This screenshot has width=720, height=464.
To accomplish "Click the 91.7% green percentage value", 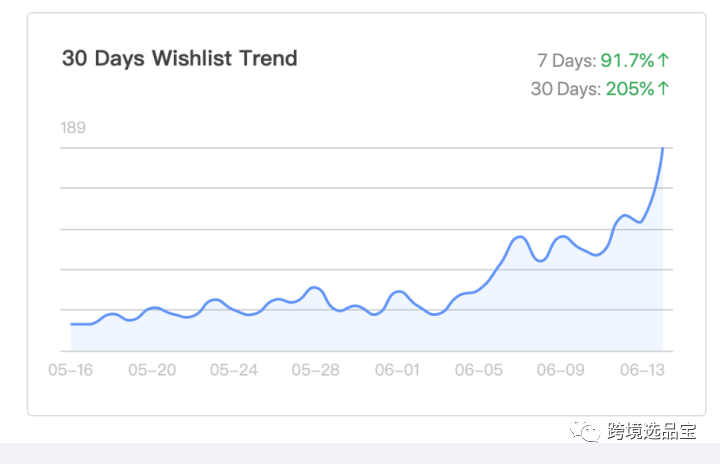I will (x=628, y=61).
